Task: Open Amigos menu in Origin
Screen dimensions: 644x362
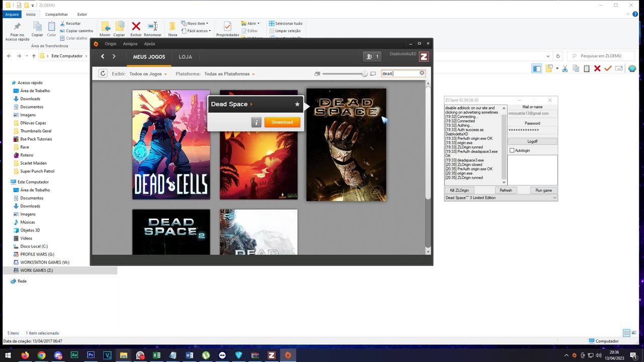Action: 130,44
